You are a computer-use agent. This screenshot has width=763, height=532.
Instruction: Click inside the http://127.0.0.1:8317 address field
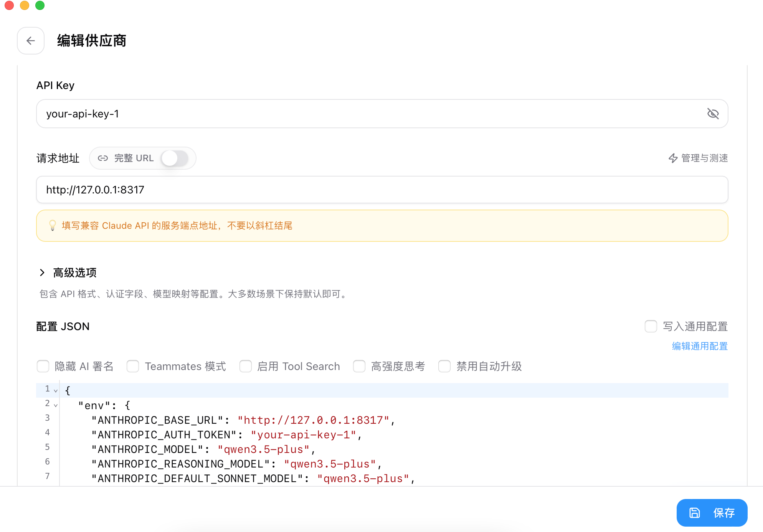coord(230,190)
